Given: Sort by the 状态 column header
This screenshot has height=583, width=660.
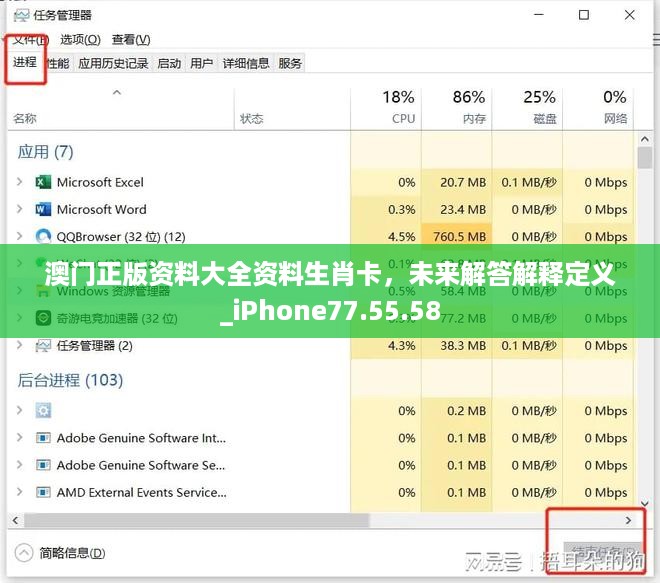Looking at the screenshot, I should (x=292, y=109).
